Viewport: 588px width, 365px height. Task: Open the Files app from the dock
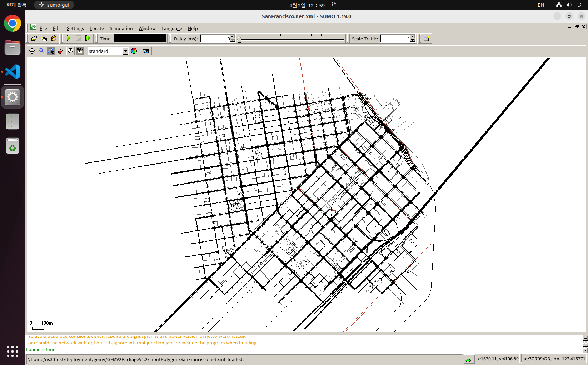coord(13,47)
